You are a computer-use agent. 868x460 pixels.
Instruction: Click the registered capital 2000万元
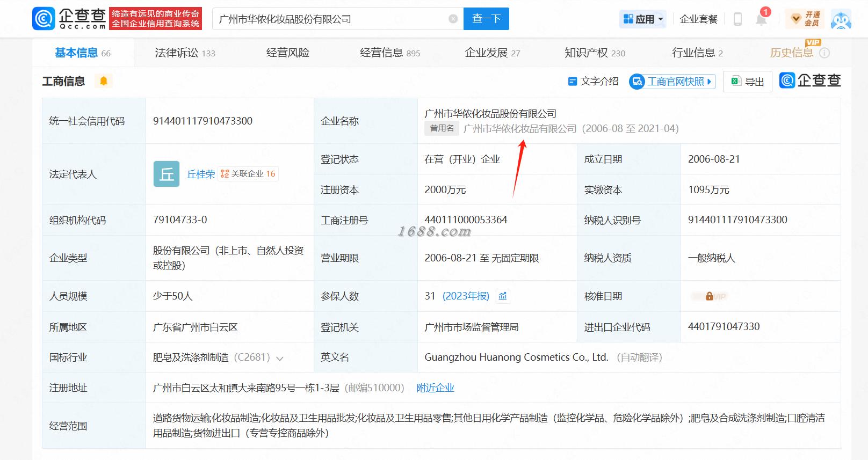pyautogui.click(x=445, y=189)
